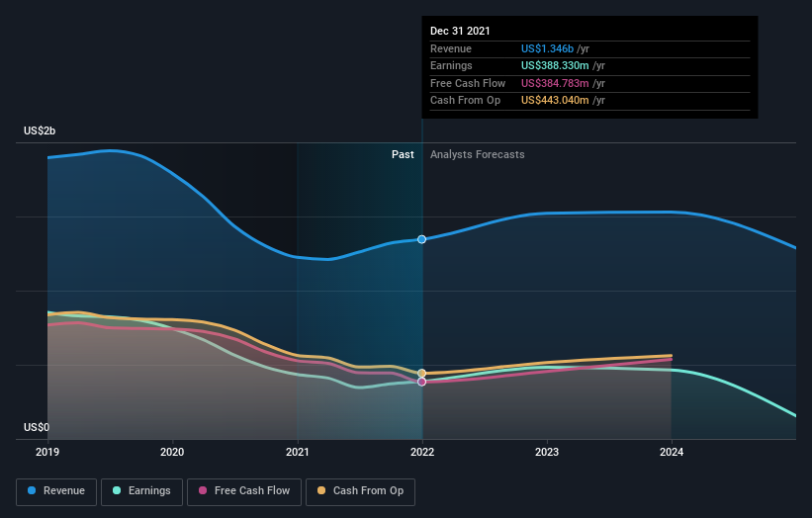Select the 2022 x-axis label
812x518 pixels.
pyautogui.click(x=422, y=452)
